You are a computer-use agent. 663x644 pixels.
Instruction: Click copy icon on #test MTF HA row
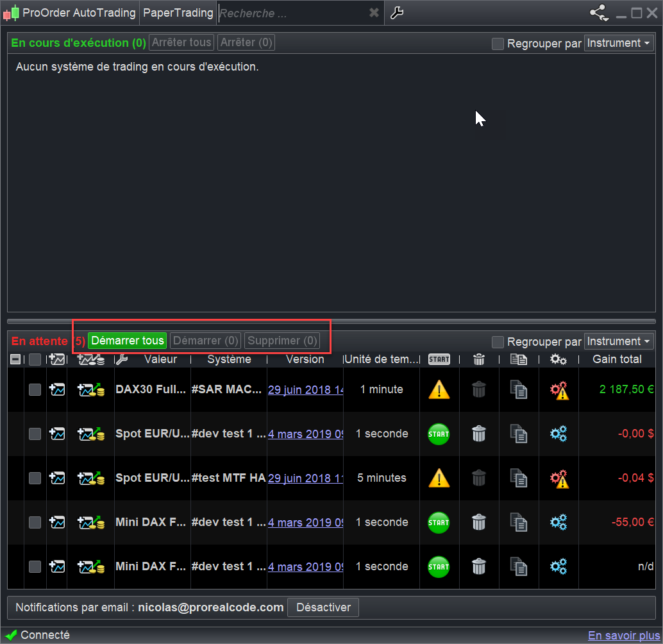pyautogui.click(x=518, y=478)
